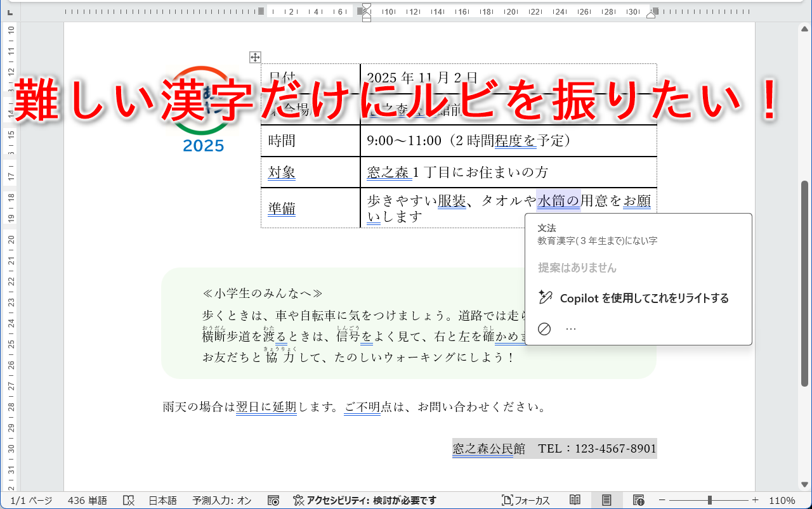This screenshot has height=509, width=812.
Task: Turn off 予測入力 predictive input
Action: pos(222,500)
